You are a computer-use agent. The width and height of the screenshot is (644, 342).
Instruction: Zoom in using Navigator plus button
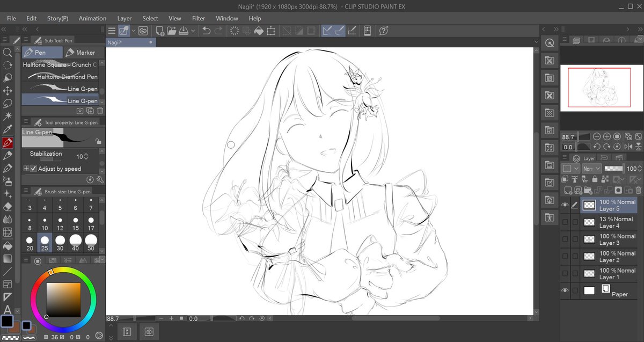606,137
